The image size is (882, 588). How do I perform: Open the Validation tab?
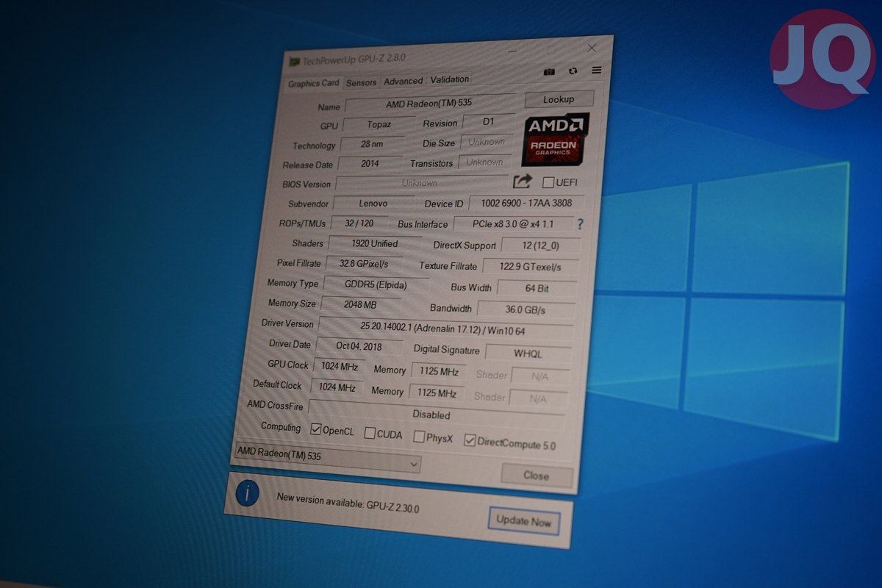[450, 79]
